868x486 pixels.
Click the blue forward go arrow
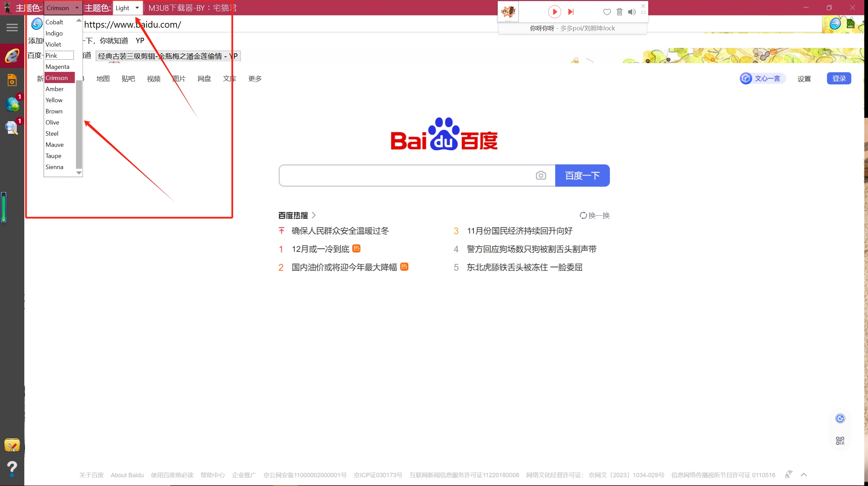835,24
